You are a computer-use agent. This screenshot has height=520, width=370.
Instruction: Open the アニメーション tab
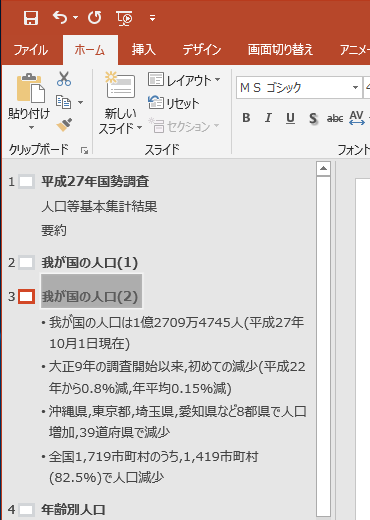click(x=355, y=50)
